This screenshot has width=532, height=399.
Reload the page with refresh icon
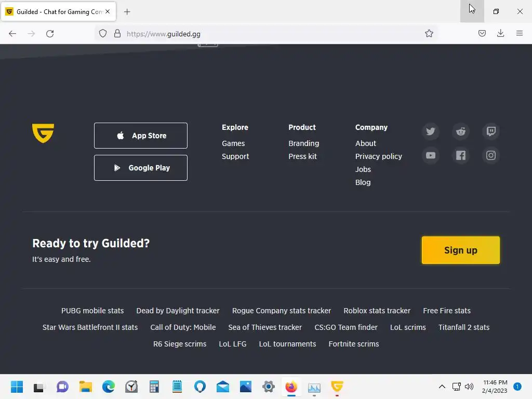pyautogui.click(x=50, y=34)
